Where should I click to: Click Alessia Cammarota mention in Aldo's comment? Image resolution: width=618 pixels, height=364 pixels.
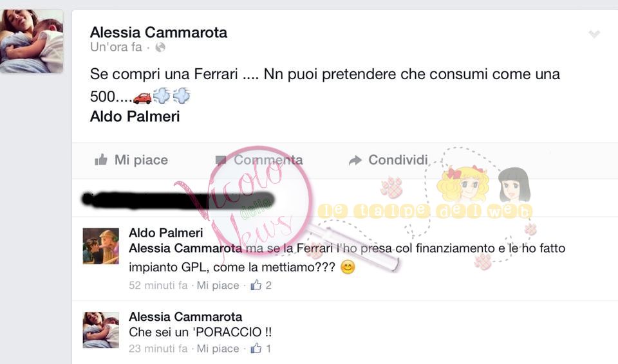[185, 248]
